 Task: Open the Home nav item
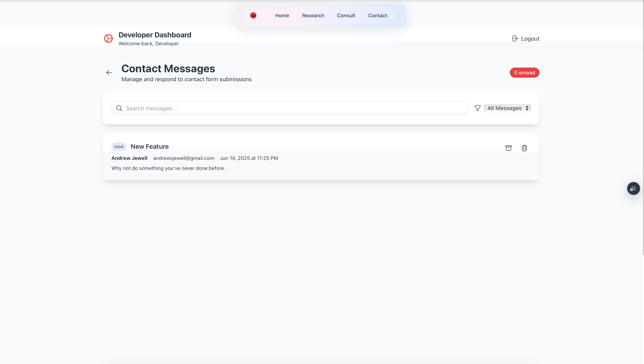(282, 15)
